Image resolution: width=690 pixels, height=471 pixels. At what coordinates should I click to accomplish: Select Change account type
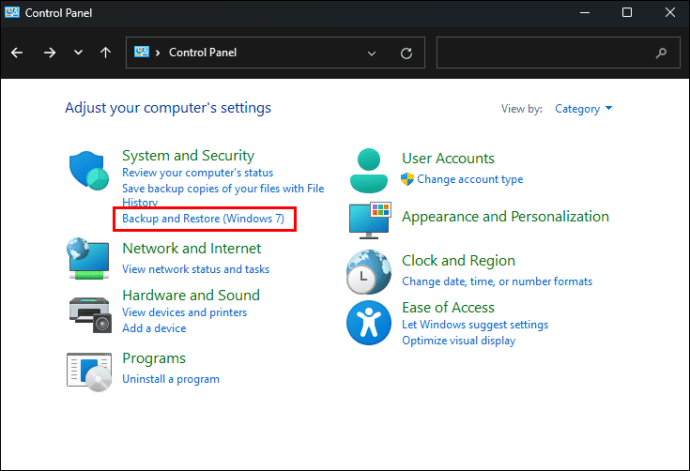[x=470, y=179]
